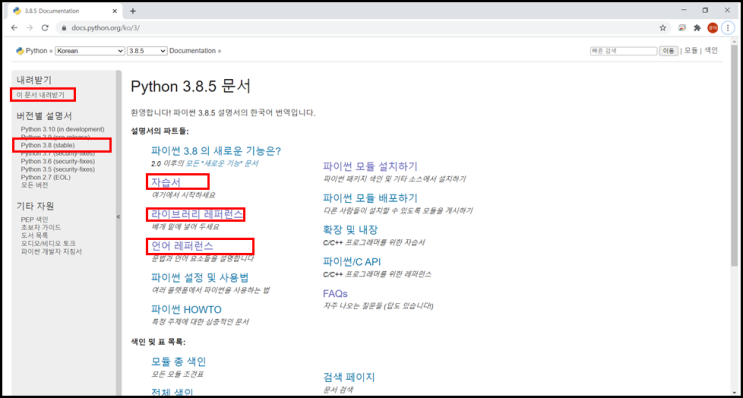Open 파이썬 모듈 설치하기 link
The image size is (743, 398).
[370, 166]
